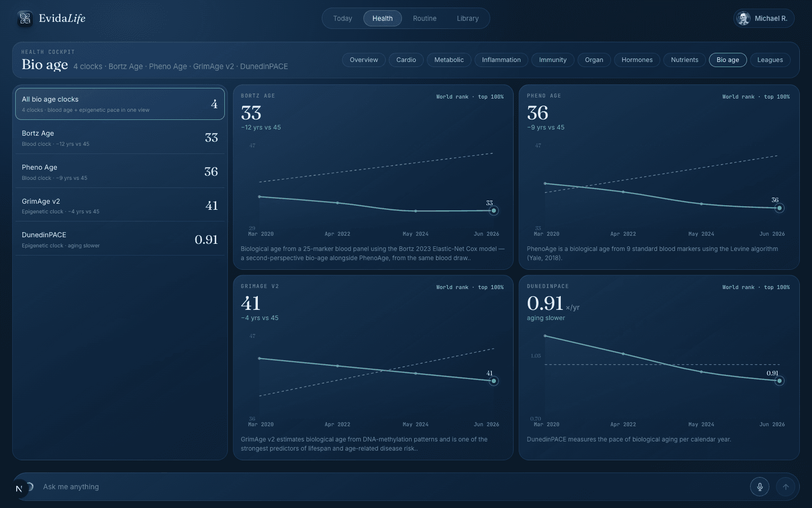This screenshot has width=812, height=508.
Task: Click the EvidaLife logo icon
Action: [x=25, y=19]
